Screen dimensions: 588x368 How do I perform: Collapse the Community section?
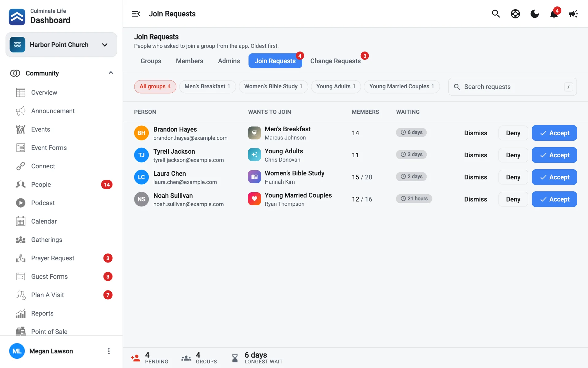coord(111,73)
